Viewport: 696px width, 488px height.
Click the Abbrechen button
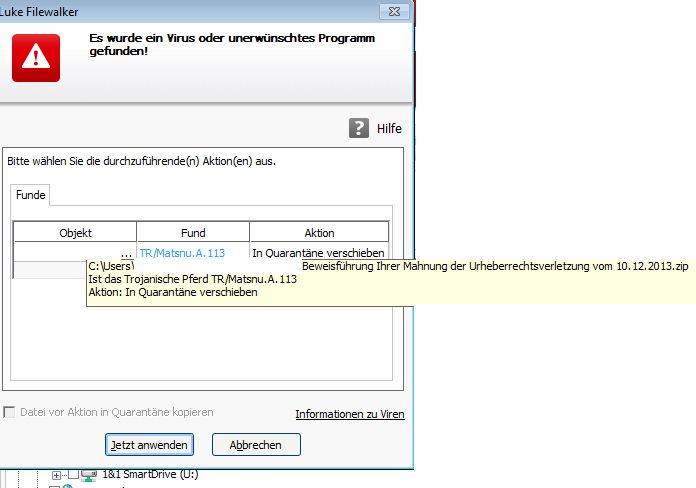tap(256, 444)
